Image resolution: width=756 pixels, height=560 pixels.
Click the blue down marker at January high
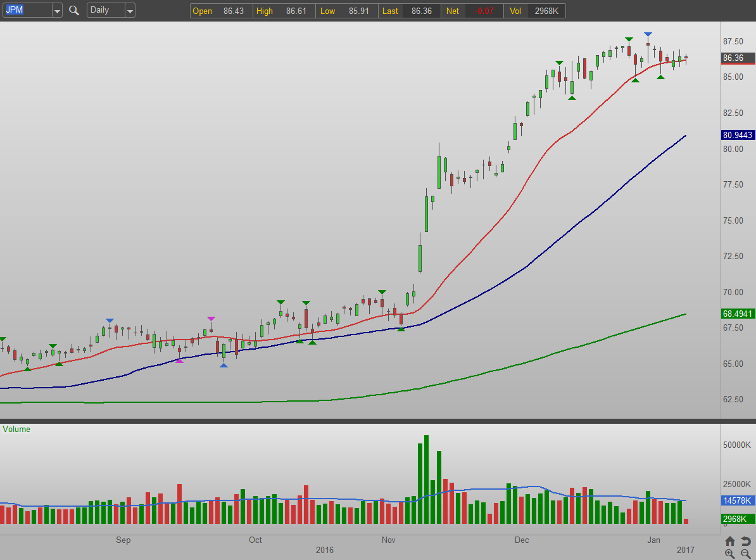click(x=648, y=35)
